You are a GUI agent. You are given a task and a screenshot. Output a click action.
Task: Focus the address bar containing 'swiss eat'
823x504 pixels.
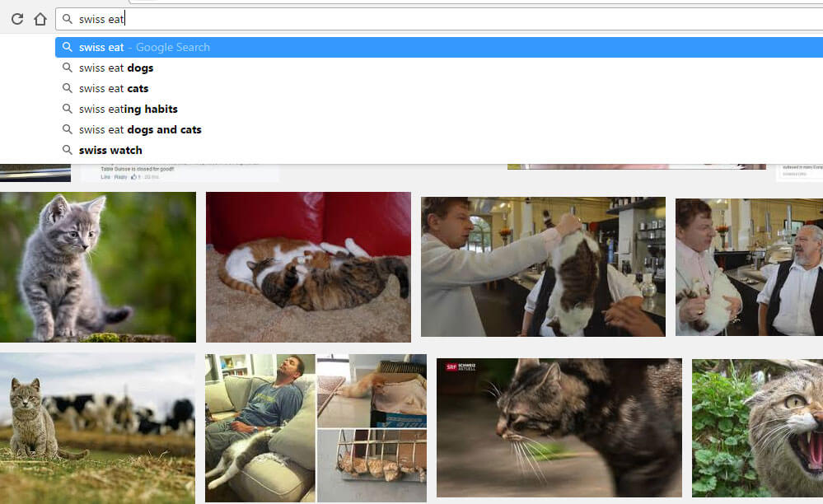pyautogui.click(x=439, y=20)
